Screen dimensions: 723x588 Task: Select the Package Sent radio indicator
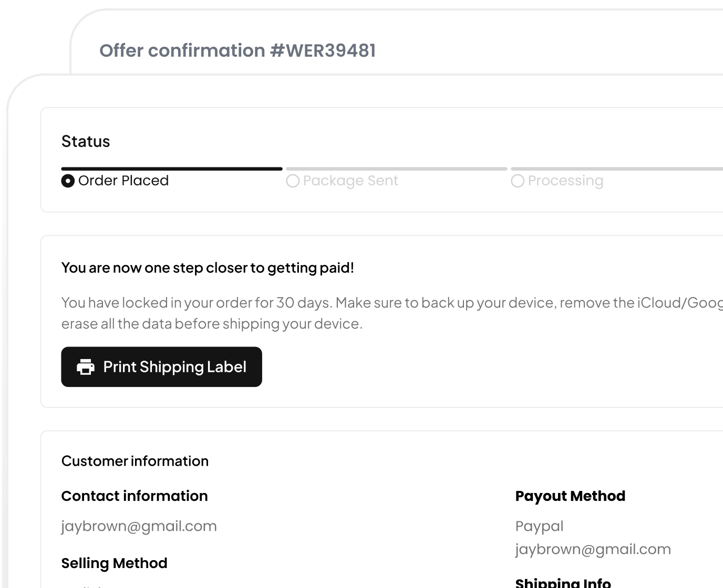click(x=293, y=181)
